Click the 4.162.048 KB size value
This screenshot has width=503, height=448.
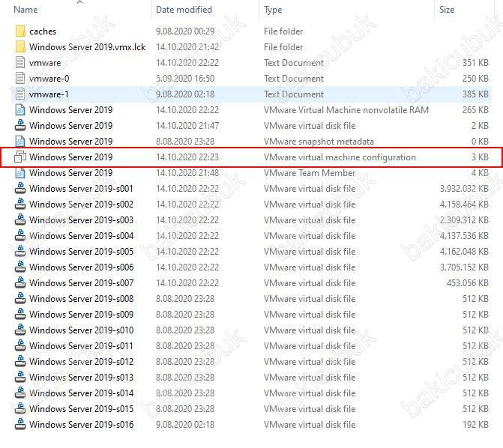[464, 252]
